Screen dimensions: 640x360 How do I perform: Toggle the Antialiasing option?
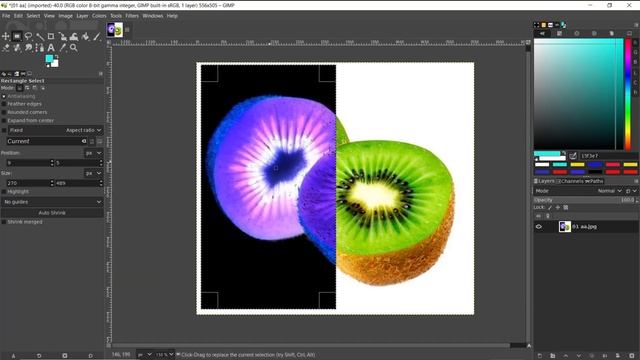point(4,96)
